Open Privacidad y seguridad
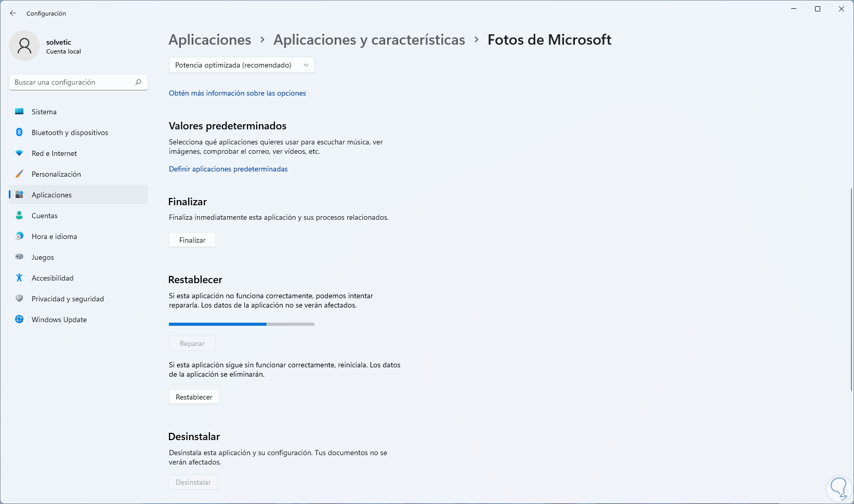Viewport: 854px width, 504px height. [x=78, y=299]
